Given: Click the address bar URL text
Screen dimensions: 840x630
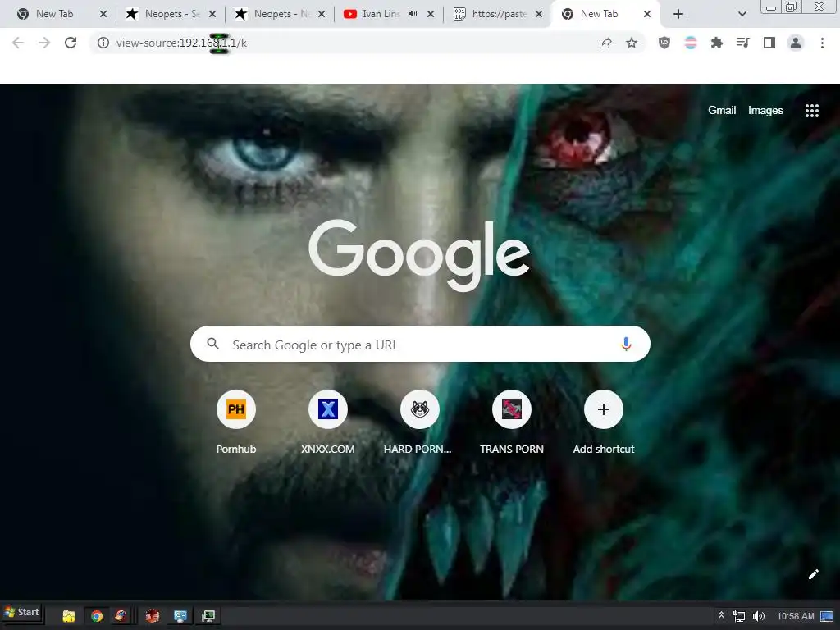Looking at the screenshot, I should pos(181,43).
